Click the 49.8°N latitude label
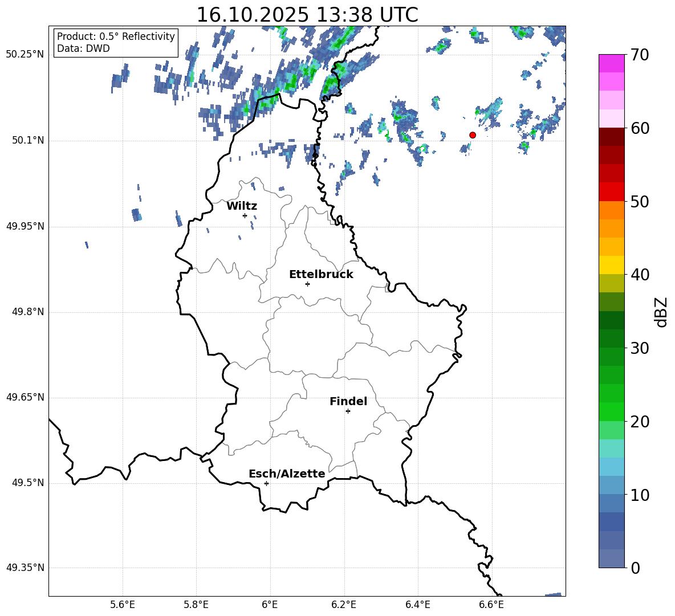 29,312
